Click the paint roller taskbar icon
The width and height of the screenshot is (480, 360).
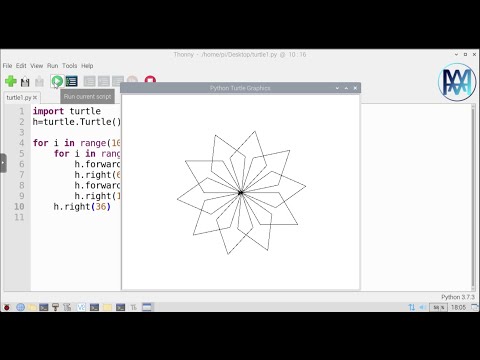55,307
